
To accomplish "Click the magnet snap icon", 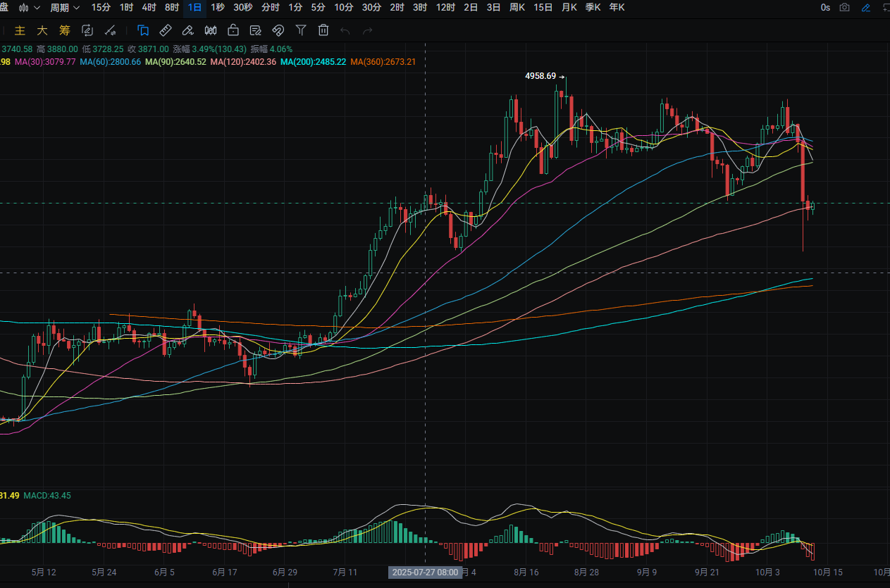I will (278, 30).
